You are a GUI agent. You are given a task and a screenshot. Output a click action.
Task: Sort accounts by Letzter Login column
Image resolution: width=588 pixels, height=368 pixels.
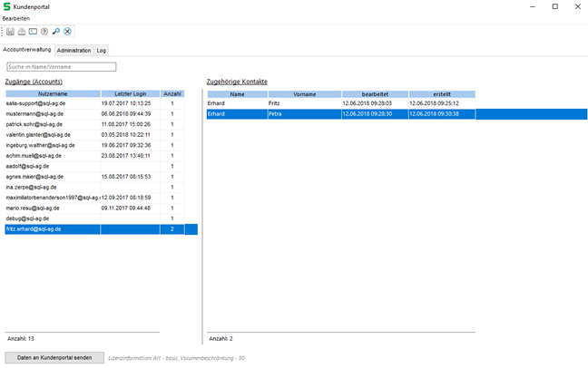[130, 93]
